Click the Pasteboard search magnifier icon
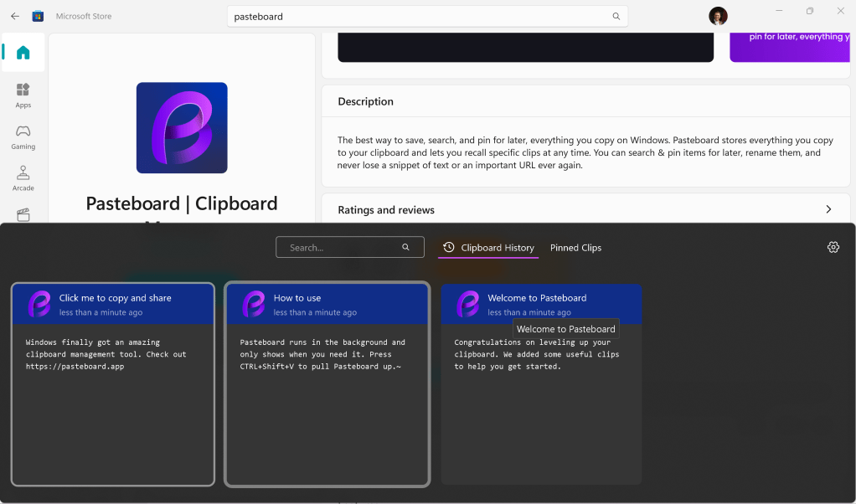 (405, 247)
